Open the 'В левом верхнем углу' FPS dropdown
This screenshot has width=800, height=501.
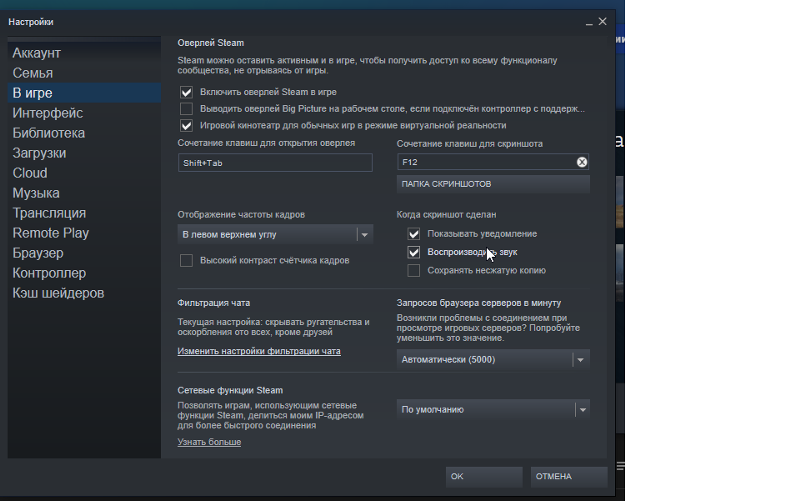(275, 235)
